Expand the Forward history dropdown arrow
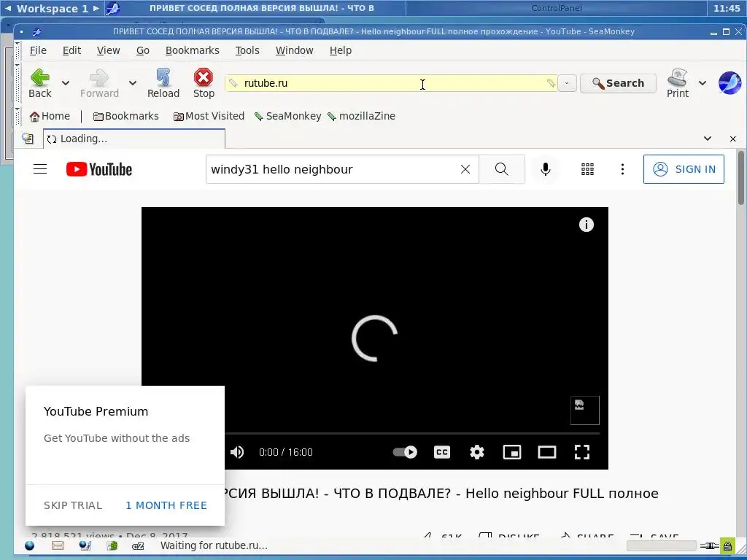Image resolution: width=747 pixels, height=560 pixels. point(133,83)
